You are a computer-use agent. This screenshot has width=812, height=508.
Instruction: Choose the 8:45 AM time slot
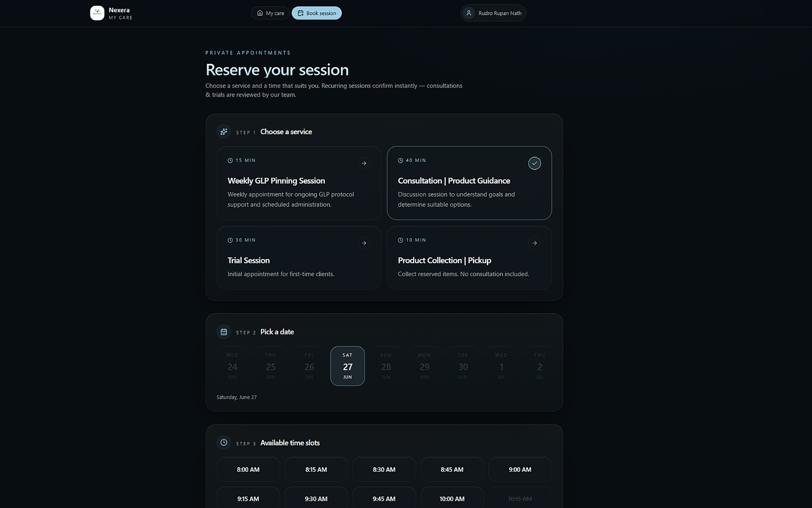pyautogui.click(x=452, y=469)
